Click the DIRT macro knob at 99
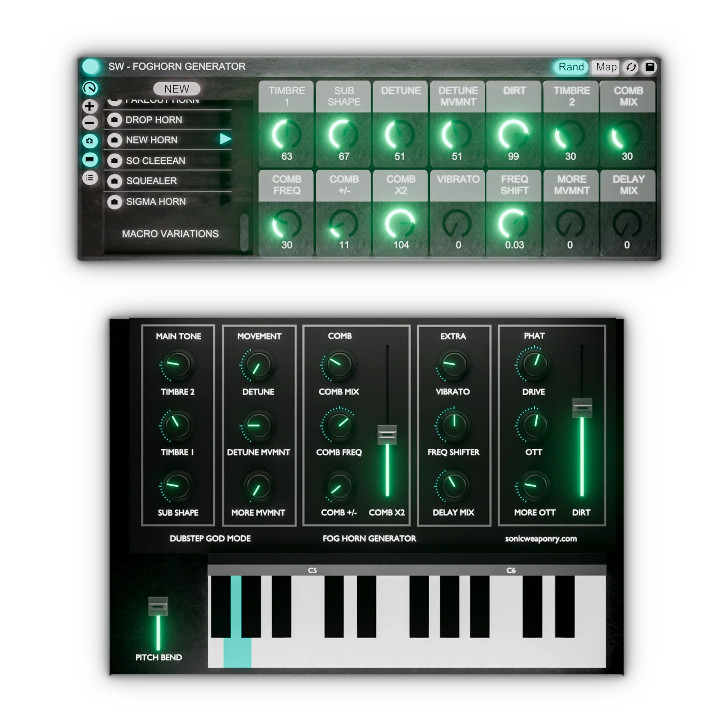This screenshot has width=728, height=728. pyautogui.click(x=514, y=134)
